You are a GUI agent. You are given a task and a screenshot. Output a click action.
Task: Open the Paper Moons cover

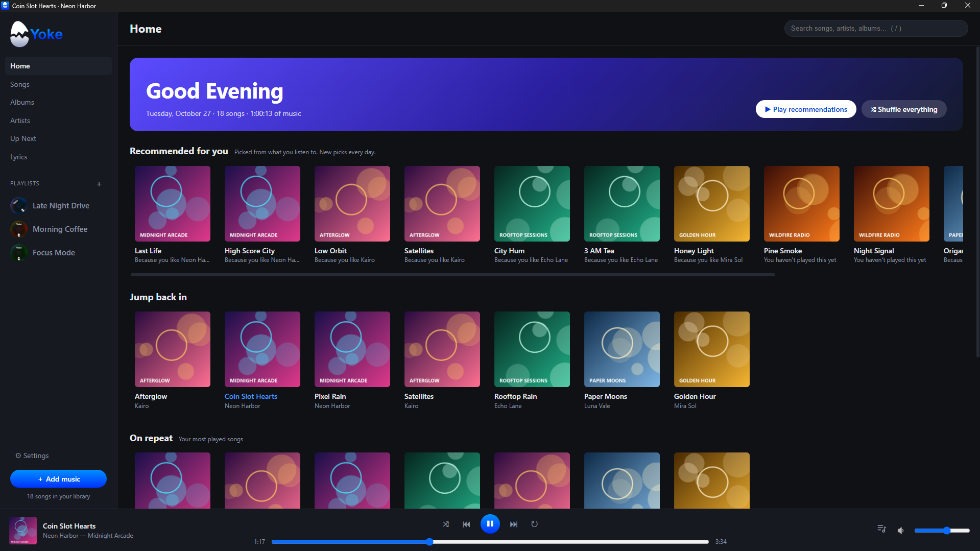[x=622, y=349]
